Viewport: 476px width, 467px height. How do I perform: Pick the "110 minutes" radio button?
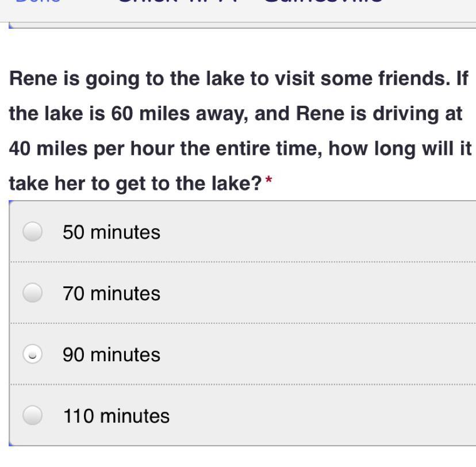click(x=33, y=415)
